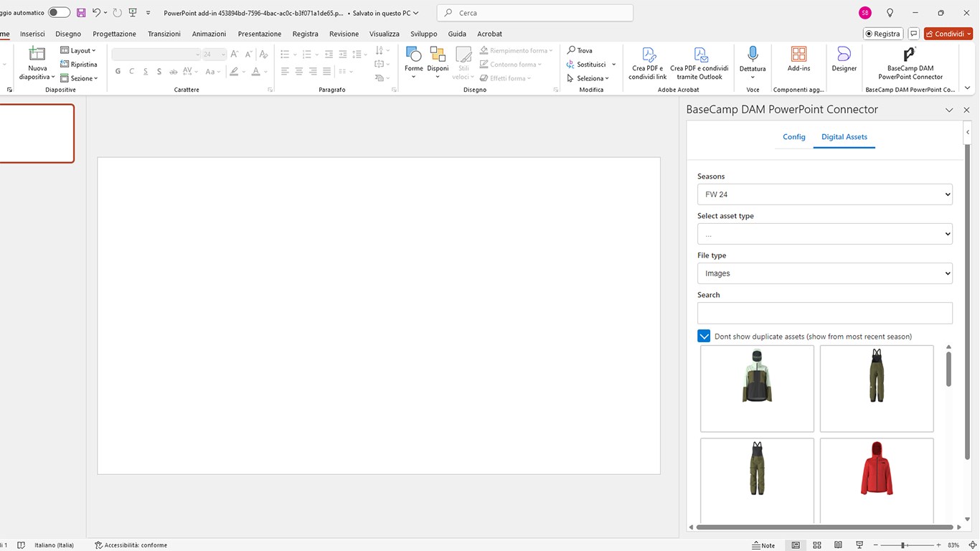Switch to slide sorter view
Screen dimensions: 980x551
(x=816, y=545)
